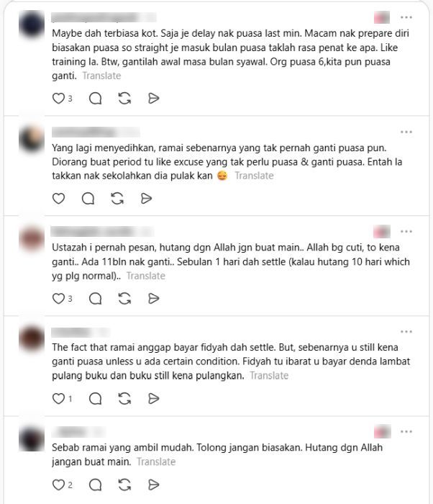Repost the first comment about puasa ganti
The height and width of the screenshot is (504, 433).
[124, 99]
